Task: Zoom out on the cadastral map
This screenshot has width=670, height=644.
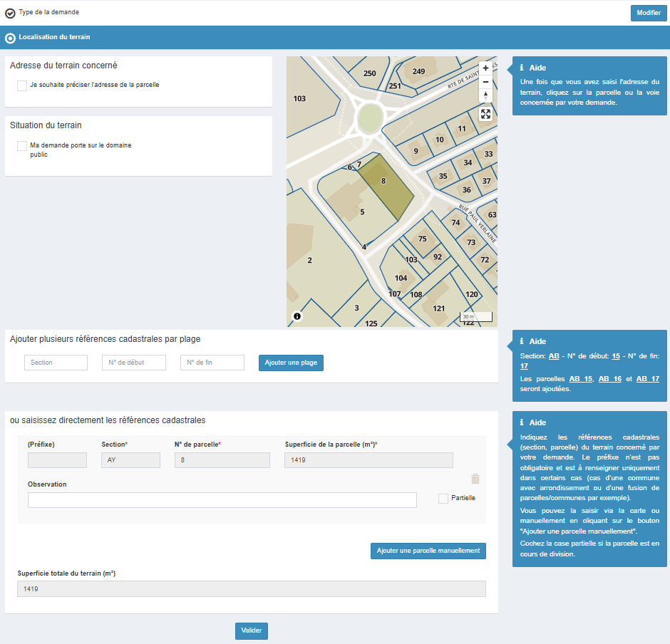Action: click(x=485, y=82)
